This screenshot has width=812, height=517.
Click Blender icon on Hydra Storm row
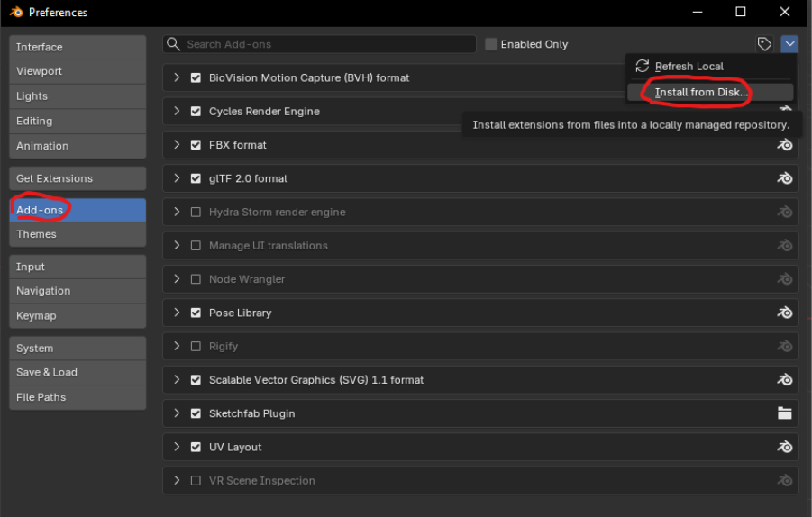click(x=785, y=212)
